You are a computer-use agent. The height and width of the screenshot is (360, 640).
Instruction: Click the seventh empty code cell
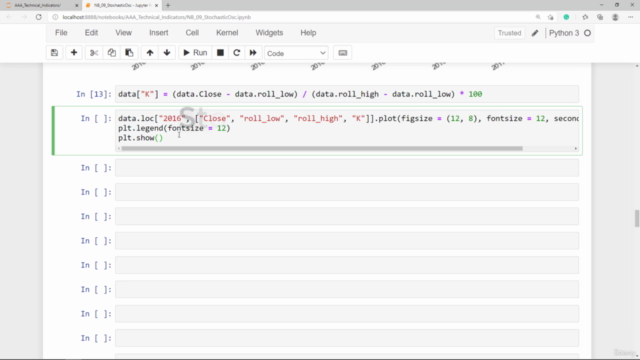click(x=347, y=314)
